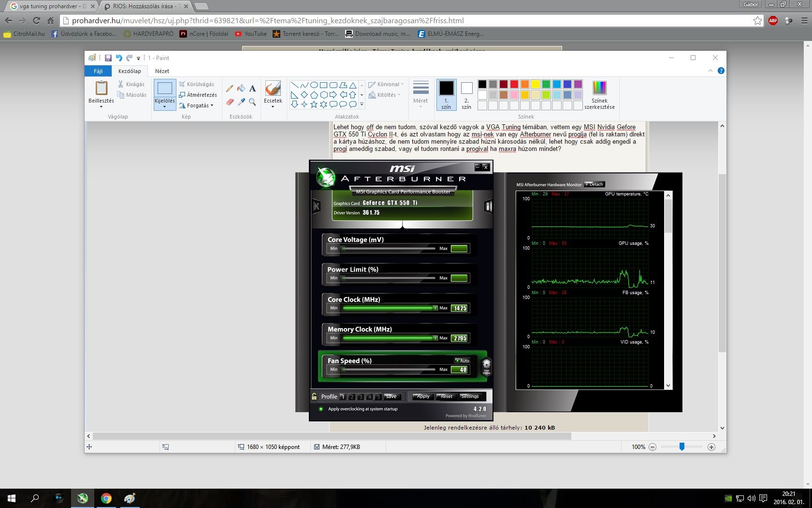Image resolution: width=812 pixels, height=508 pixels.
Task: Select the Text tool in Paint
Action: coord(252,88)
